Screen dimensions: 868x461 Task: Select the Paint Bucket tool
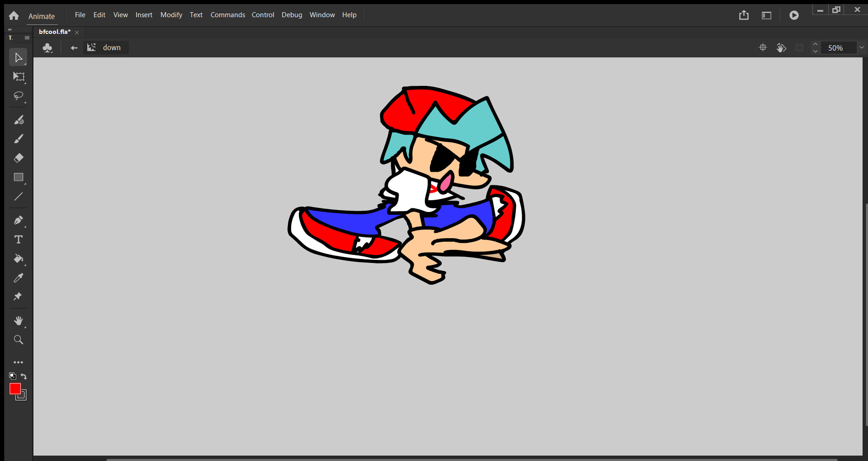[18, 259]
